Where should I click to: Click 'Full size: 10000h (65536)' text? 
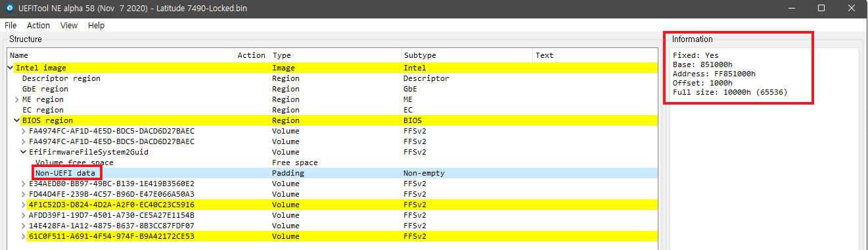(730, 92)
